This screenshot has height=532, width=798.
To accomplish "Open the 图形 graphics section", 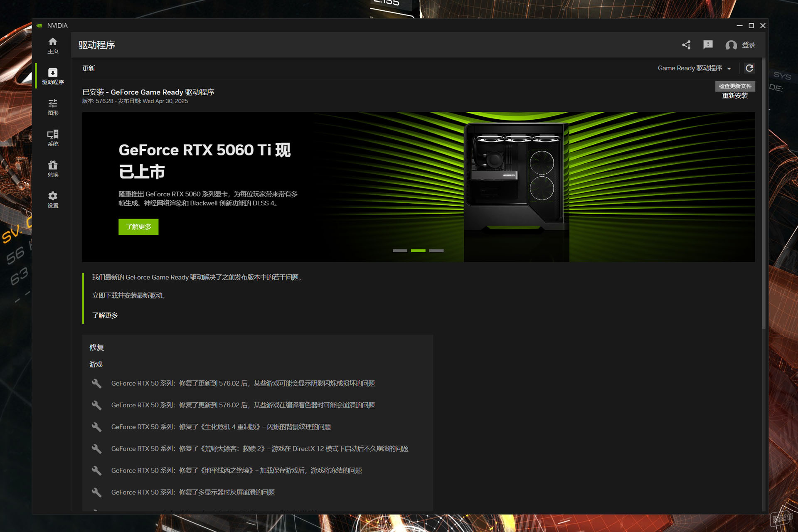I will point(53,107).
